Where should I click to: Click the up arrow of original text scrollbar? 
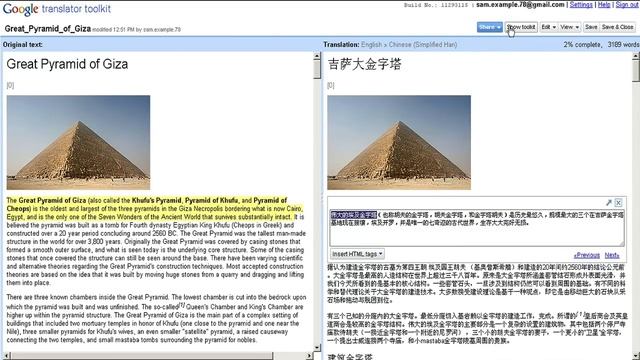(x=317, y=56)
